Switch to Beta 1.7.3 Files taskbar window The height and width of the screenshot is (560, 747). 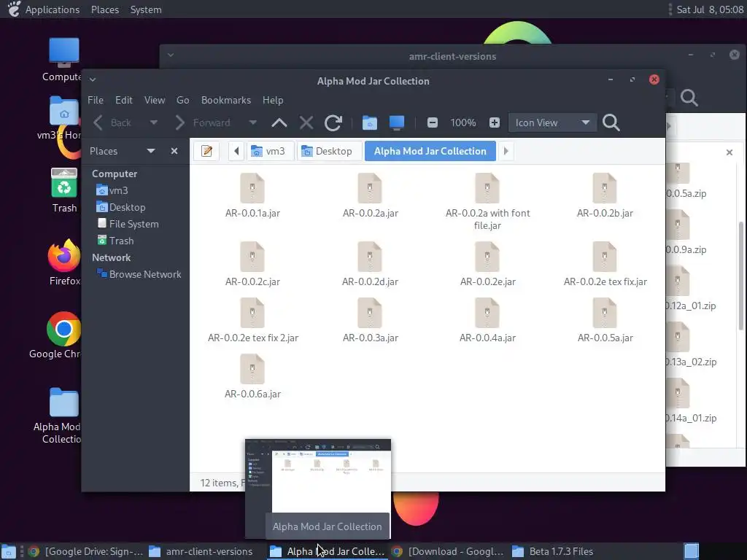coord(554,551)
